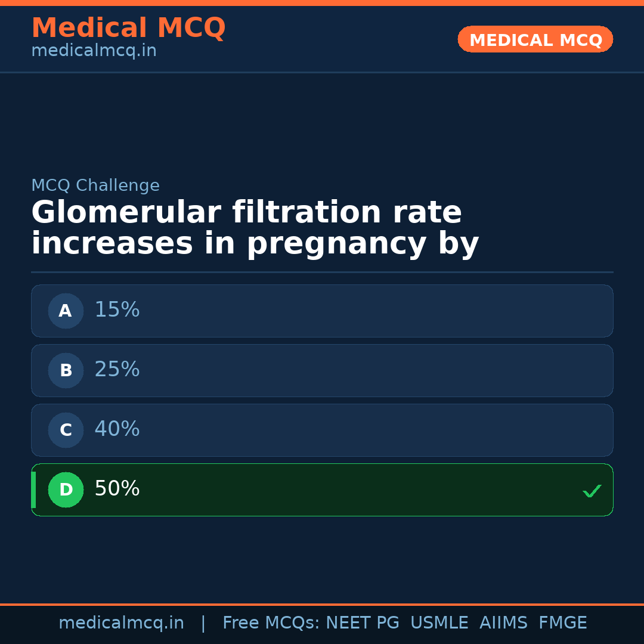The image size is (644, 644).
Task: Click the green circular D badge
Action: click(x=66, y=490)
